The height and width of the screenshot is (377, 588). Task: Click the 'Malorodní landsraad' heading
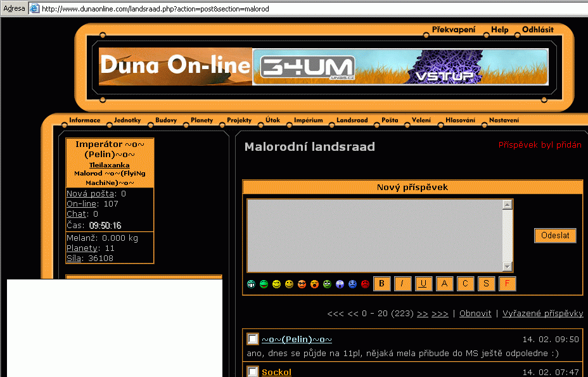[x=310, y=146]
